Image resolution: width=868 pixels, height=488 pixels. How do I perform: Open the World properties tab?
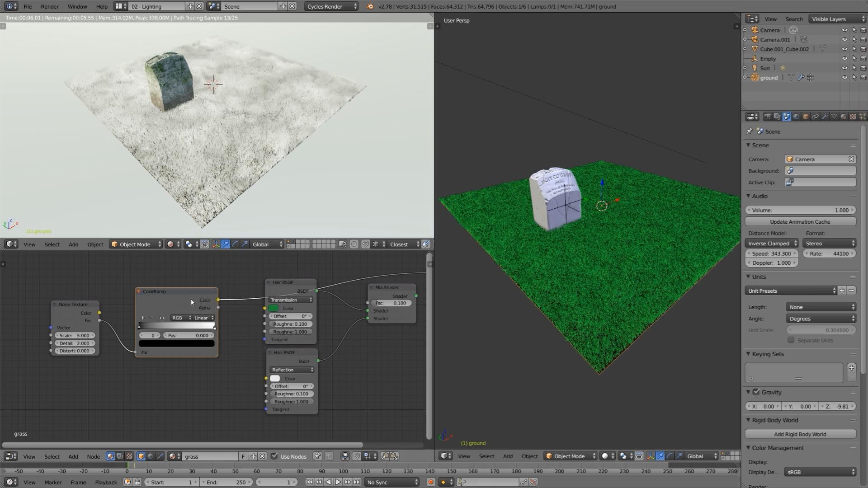point(796,117)
